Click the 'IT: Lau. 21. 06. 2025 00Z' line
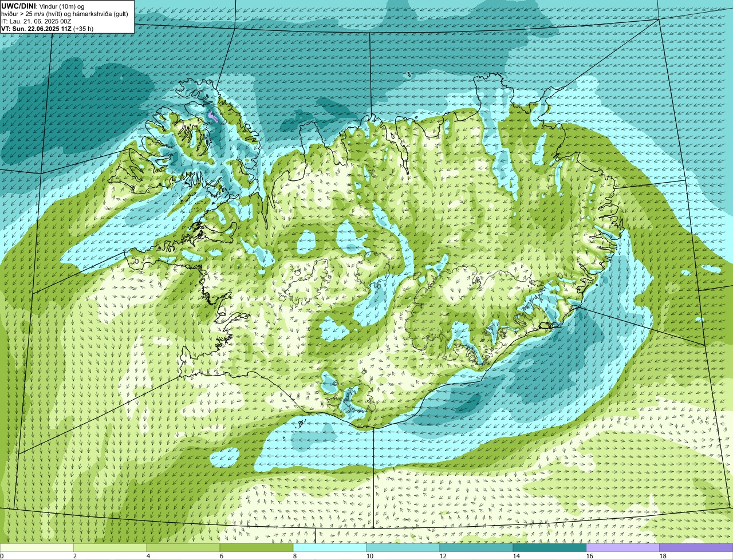 click(36, 21)
